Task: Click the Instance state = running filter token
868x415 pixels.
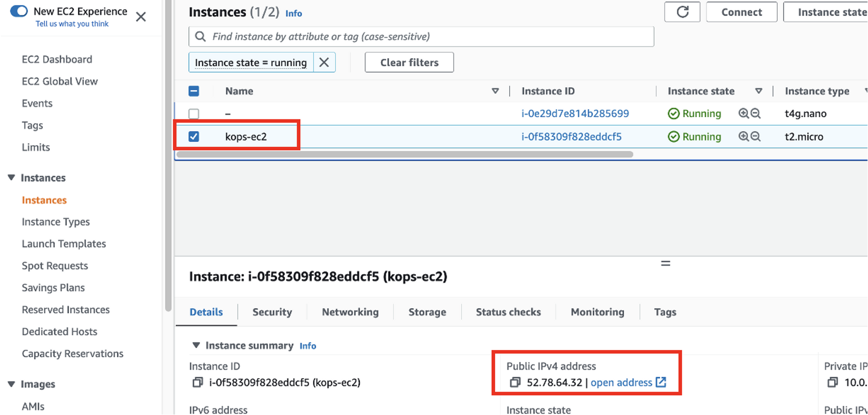Action: [251, 63]
